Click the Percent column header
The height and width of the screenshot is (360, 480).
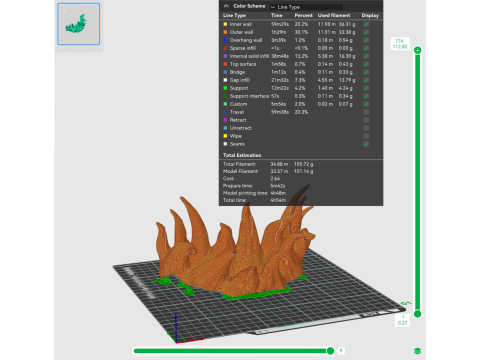[x=303, y=15]
